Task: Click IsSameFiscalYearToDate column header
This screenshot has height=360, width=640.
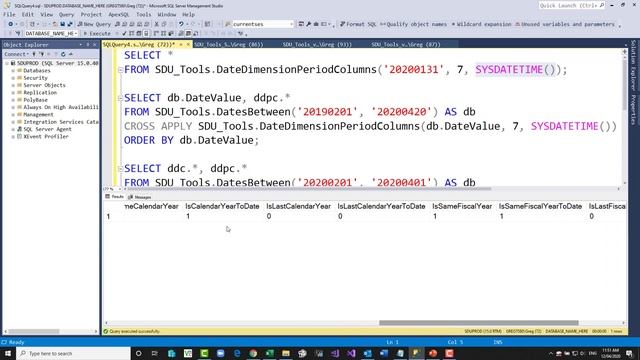Action: (x=540, y=207)
